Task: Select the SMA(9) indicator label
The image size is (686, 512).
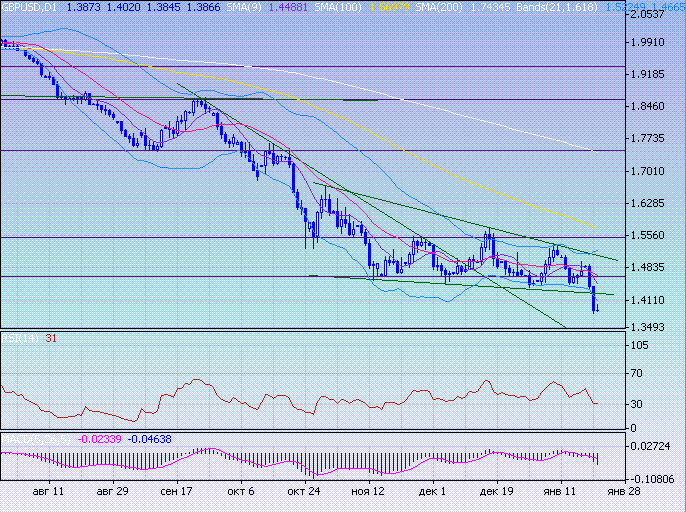Action: [x=224, y=6]
